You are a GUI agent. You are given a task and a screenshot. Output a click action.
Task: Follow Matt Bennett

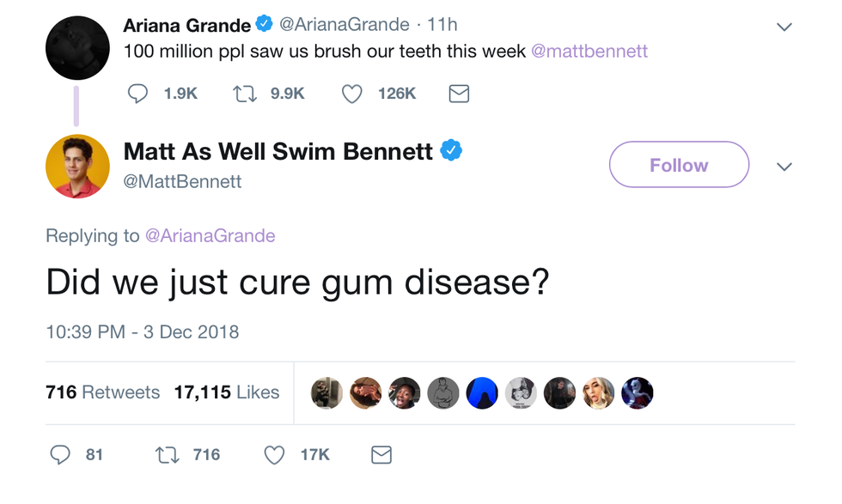click(x=679, y=165)
